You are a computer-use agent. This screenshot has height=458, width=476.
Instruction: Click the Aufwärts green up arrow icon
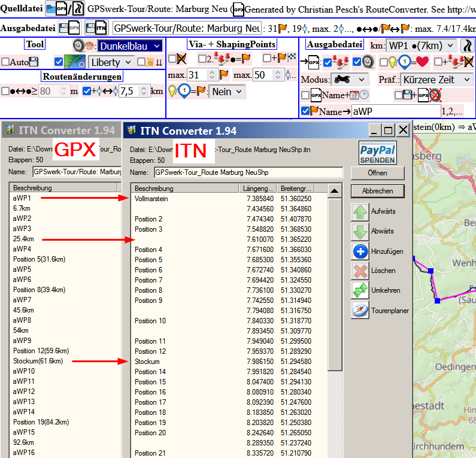tap(360, 212)
